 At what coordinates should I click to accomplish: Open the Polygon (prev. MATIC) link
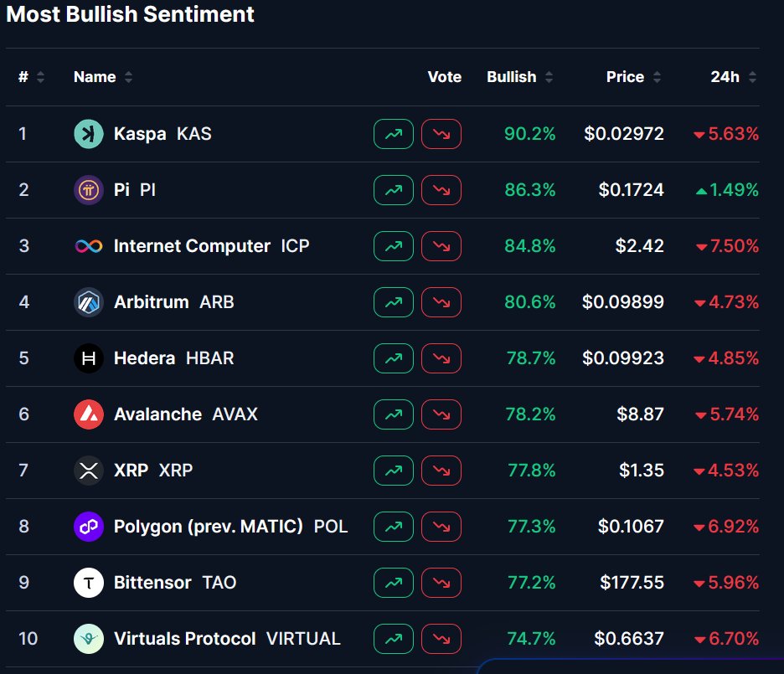click(x=208, y=527)
